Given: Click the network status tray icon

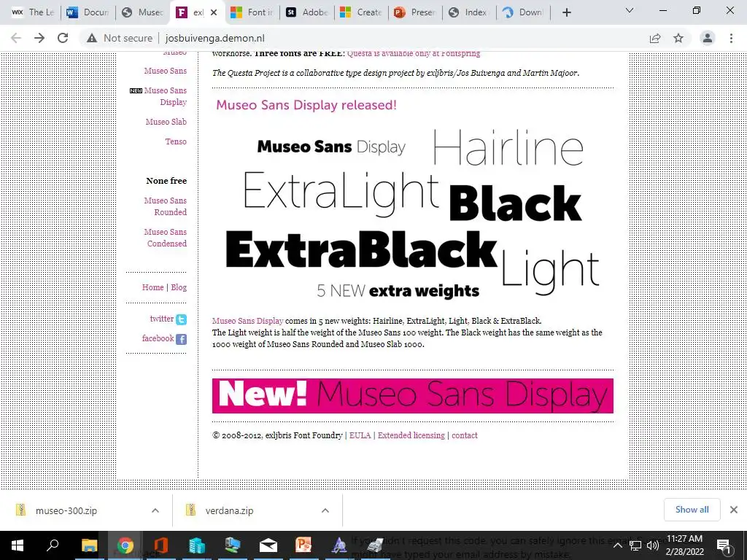Looking at the screenshot, I should pos(635,545).
